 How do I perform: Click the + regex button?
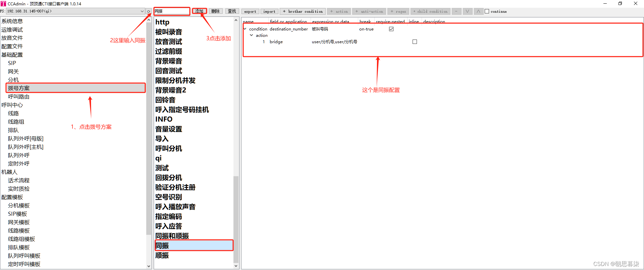click(398, 11)
